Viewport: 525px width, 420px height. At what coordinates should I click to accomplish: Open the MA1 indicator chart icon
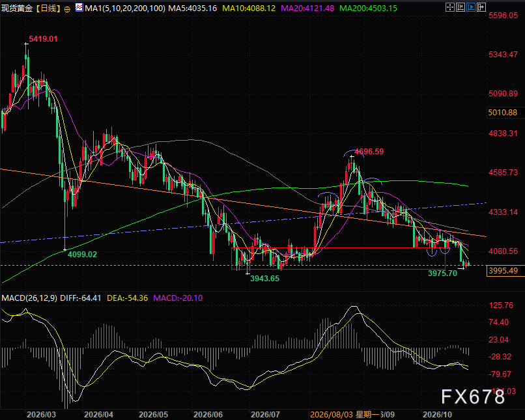[79, 7]
